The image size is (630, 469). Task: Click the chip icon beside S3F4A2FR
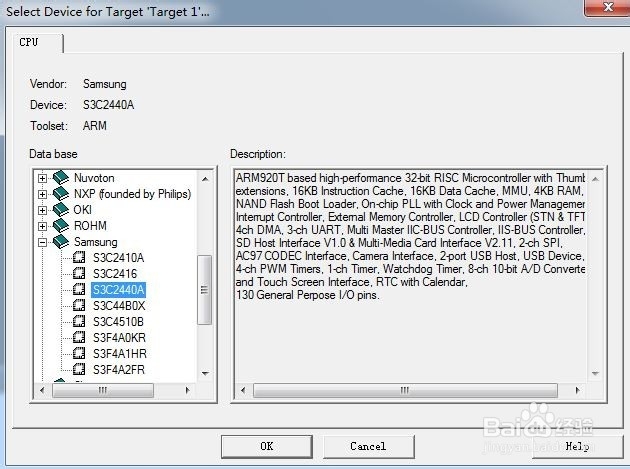(79, 369)
